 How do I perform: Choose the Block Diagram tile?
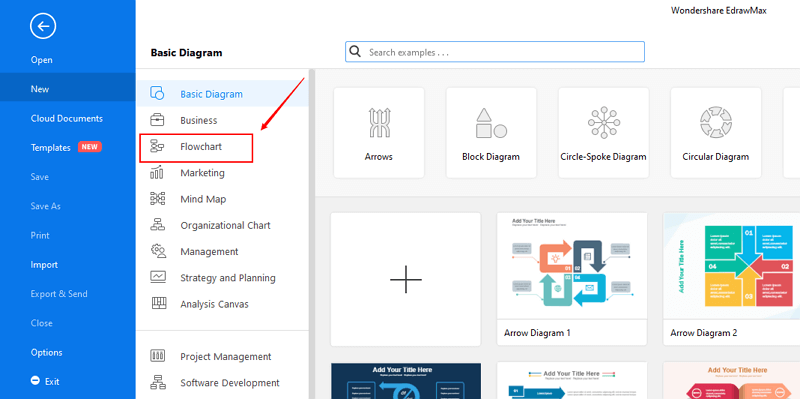click(x=491, y=133)
